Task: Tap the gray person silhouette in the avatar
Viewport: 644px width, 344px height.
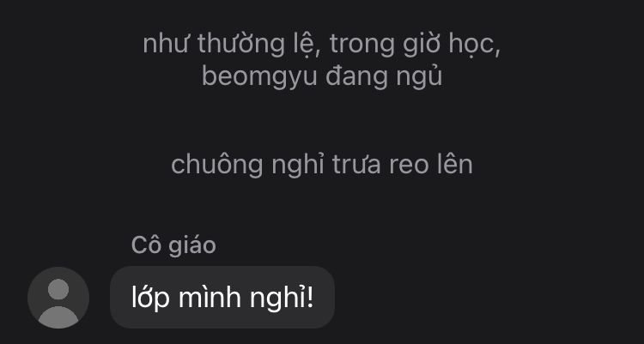Action: [58, 303]
